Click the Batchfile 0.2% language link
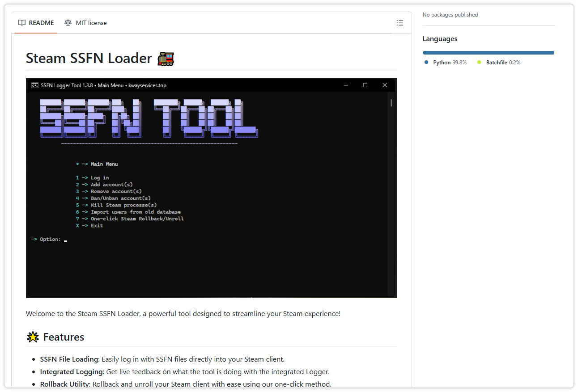The width and height of the screenshot is (578, 392). (x=502, y=62)
